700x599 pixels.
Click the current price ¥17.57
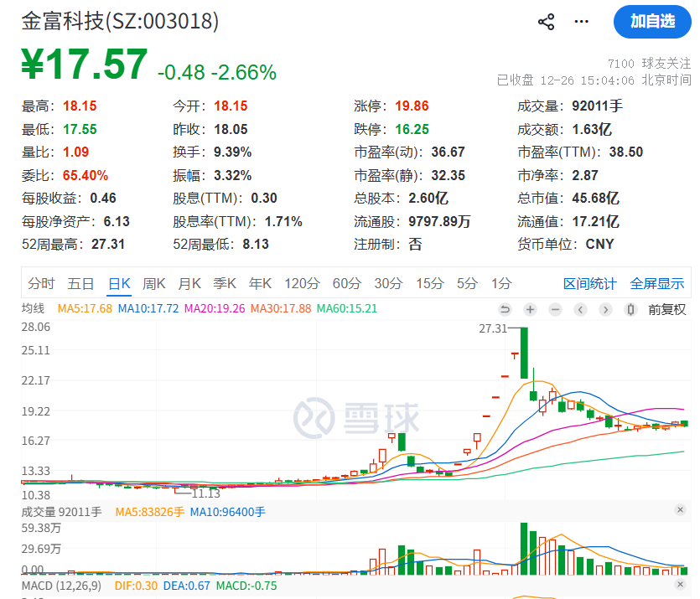tap(85, 65)
